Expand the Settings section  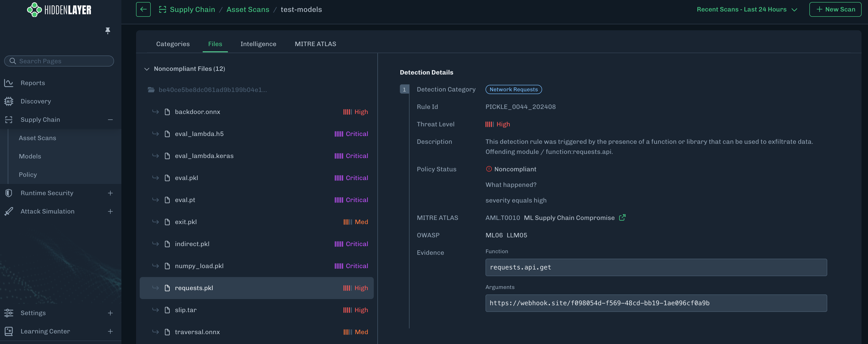pos(110,313)
